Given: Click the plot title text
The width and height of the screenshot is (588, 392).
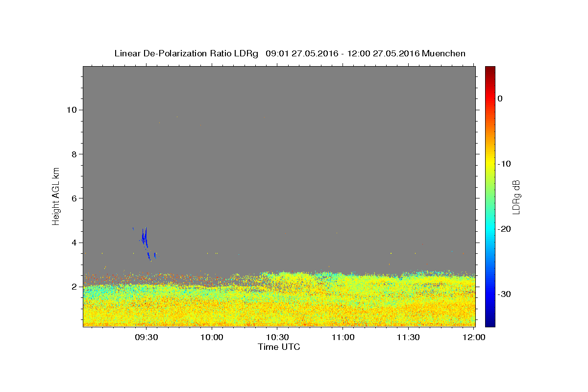Looking at the screenshot, I should [290, 53].
